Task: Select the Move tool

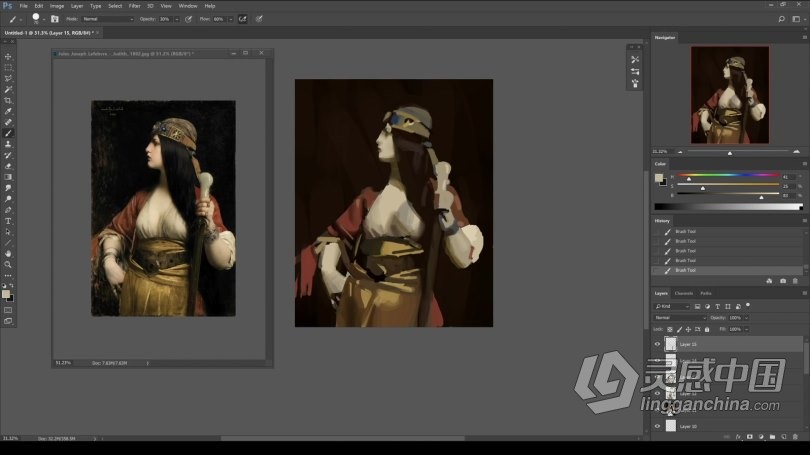Action: coord(8,56)
